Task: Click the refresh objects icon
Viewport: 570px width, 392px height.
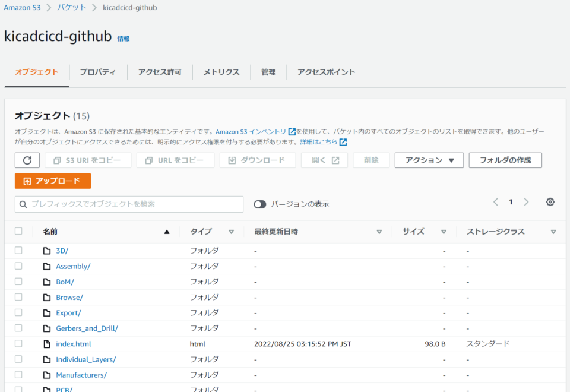Action: 27,160
